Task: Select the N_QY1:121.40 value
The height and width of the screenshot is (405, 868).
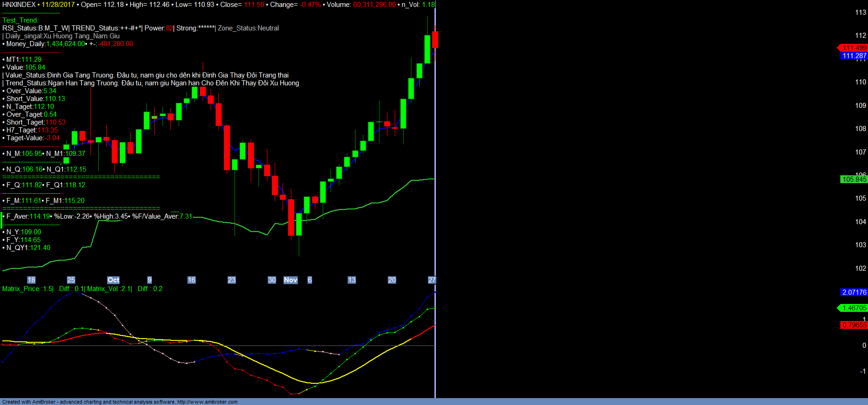Action: click(x=28, y=248)
